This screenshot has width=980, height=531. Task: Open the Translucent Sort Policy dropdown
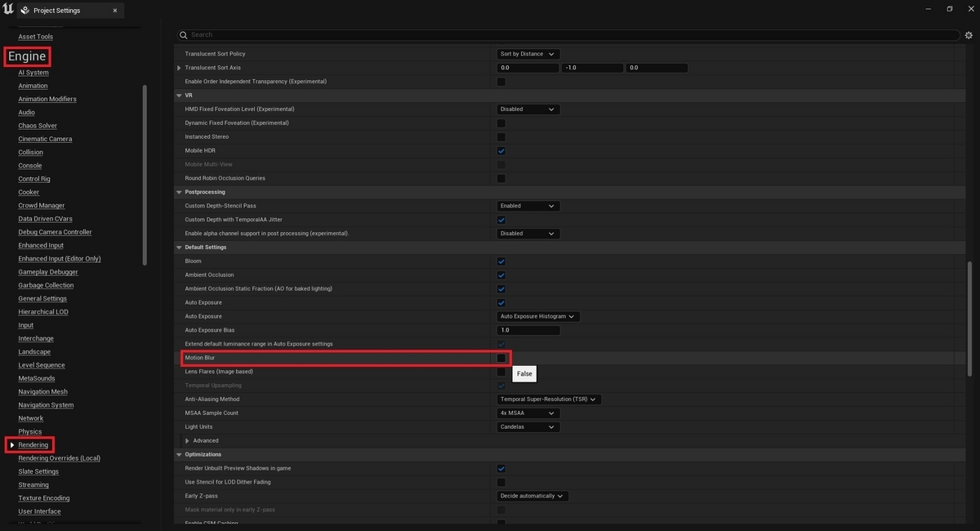pos(527,53)
